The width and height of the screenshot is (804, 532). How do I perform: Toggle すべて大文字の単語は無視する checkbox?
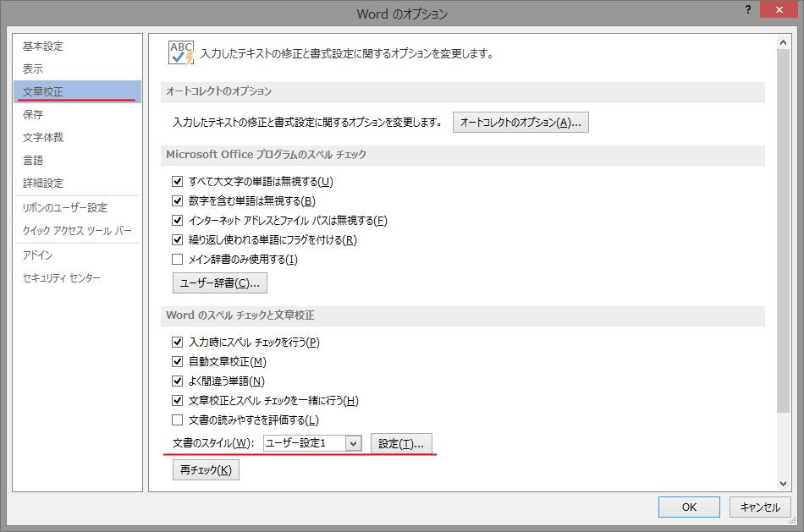tap(178, 182)
